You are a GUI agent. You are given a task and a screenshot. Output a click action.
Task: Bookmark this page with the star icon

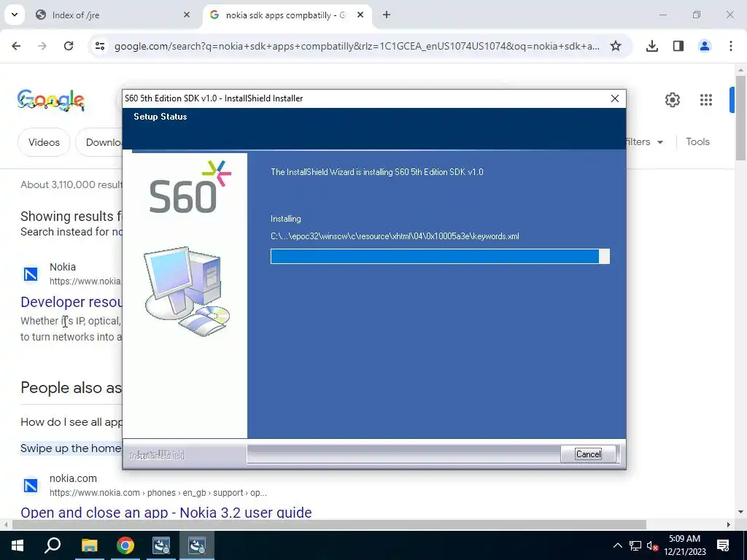pos(616,46)
